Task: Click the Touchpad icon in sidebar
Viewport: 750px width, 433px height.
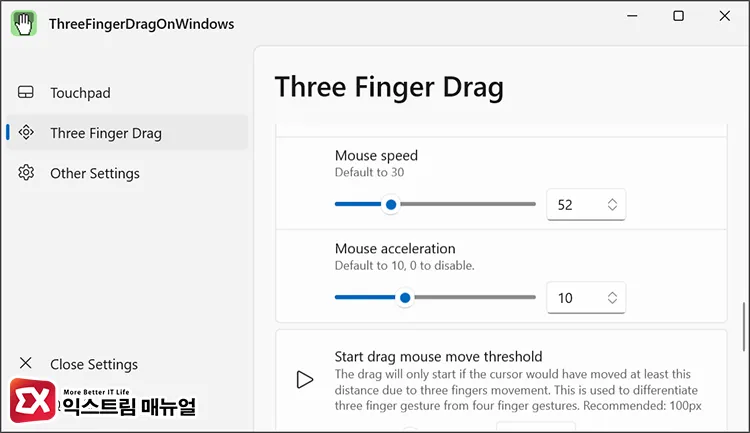Action: pyautogui.click(x=26, y=92)
